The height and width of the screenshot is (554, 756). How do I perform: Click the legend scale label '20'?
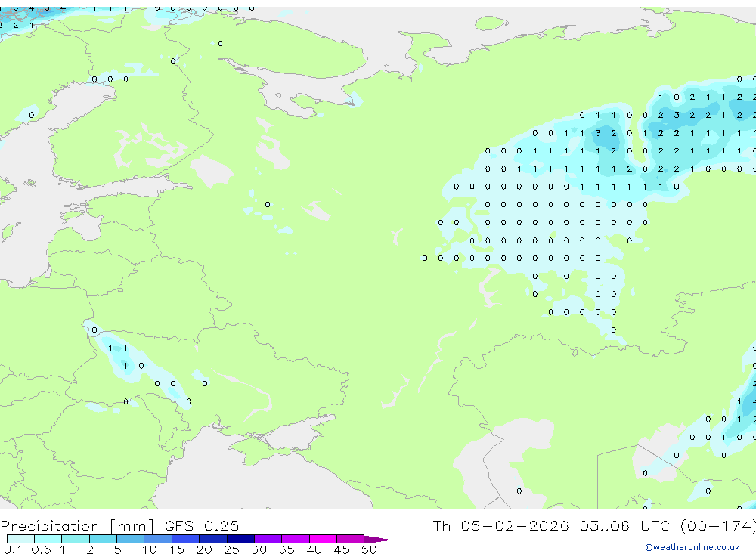(x=204, y=549)
